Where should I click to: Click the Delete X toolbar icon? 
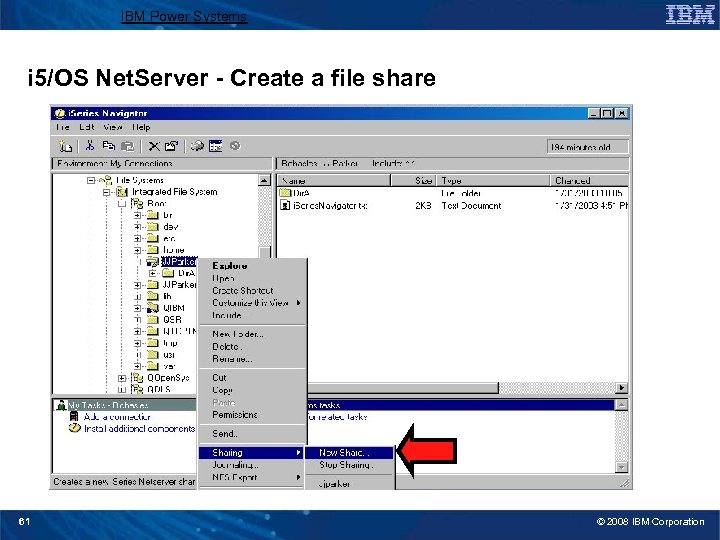point(154,146)
